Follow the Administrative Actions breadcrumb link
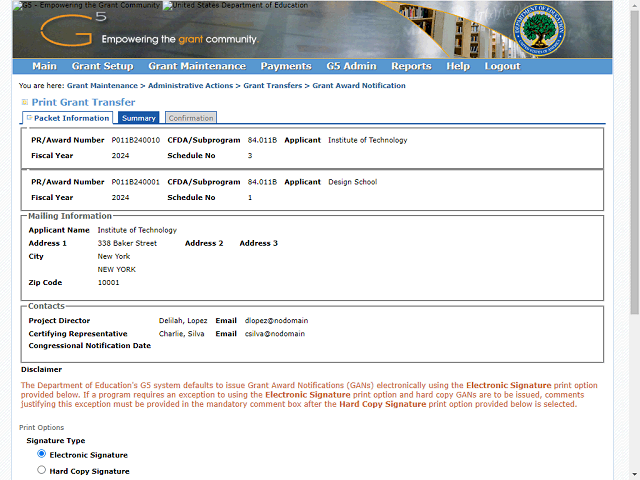This screenshot has height=480, width=640. point(190,86)
